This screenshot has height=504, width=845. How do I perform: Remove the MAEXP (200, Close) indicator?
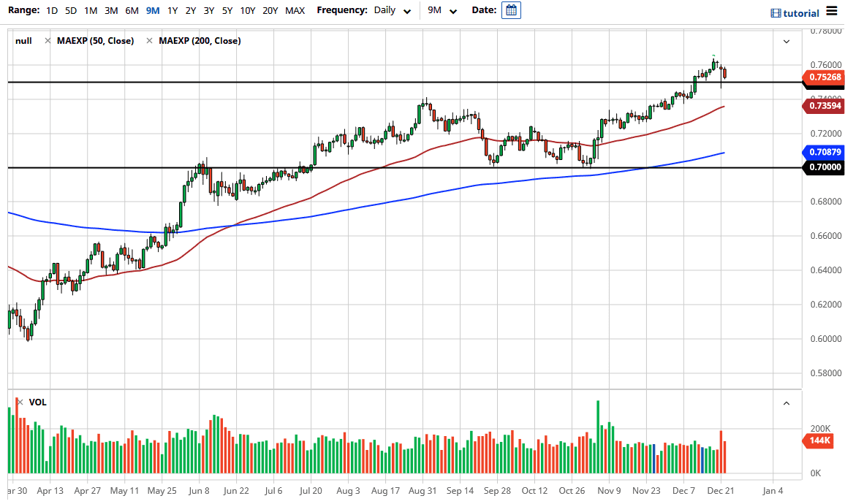click(x=150, y=41)
